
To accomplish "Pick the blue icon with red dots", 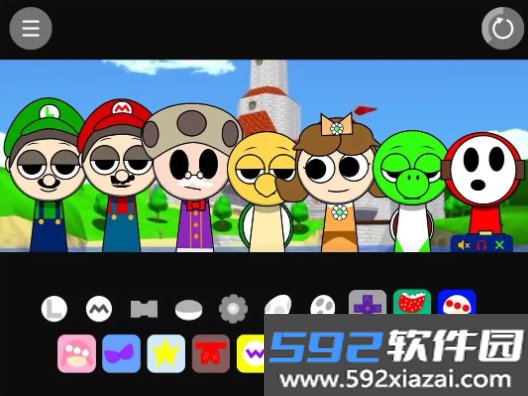I will (457, 302).
